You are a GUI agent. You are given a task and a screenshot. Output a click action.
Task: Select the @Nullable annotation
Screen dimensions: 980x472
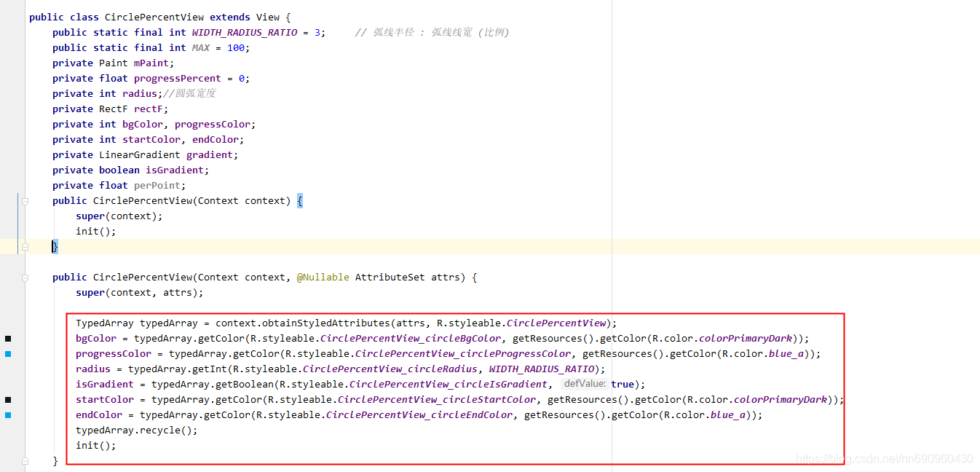point(323,277)
